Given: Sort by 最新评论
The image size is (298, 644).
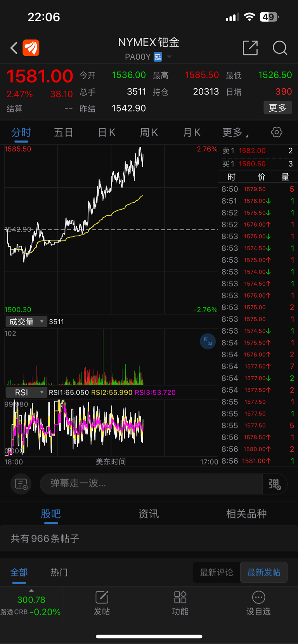Looking at the screenshot, I should coord(217,572).
